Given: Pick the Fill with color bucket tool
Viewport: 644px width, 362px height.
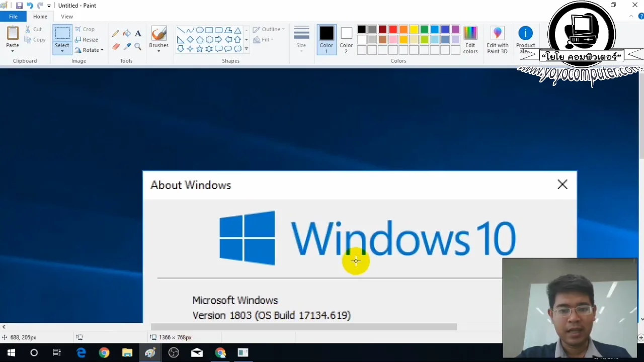Looking at the screenshot, I should (x=127, y=34).
